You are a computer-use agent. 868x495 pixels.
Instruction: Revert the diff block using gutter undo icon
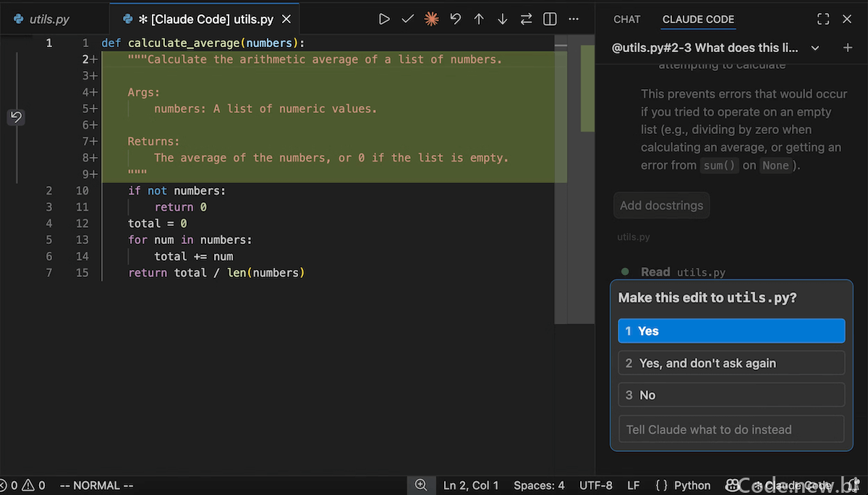coord(16,117)
